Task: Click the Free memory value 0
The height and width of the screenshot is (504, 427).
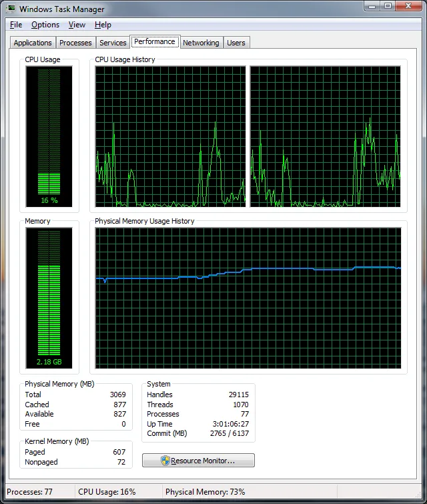Action: pos(123,424)
